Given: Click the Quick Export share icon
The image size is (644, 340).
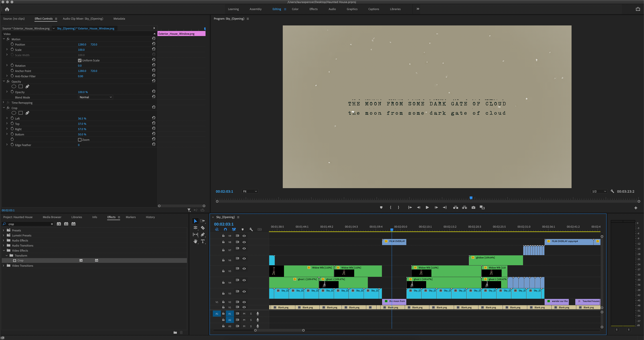Looking at the screenshot, I should (x=638, y=9).
